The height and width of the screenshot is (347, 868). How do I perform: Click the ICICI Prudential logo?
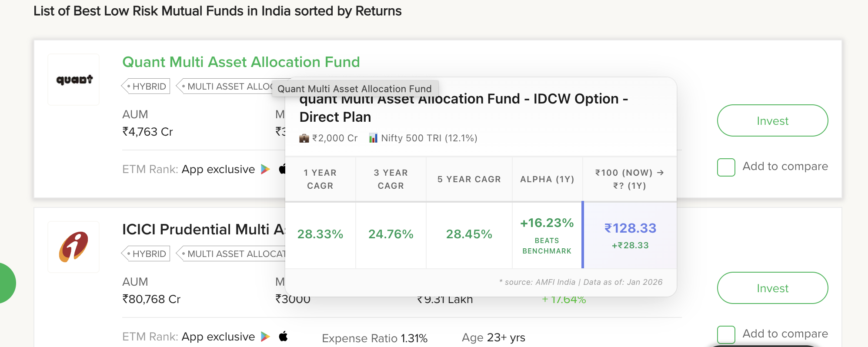coord(73,247)
